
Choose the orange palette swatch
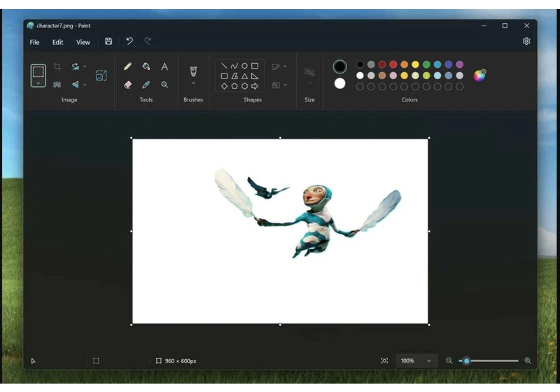[x=405, y=64]
